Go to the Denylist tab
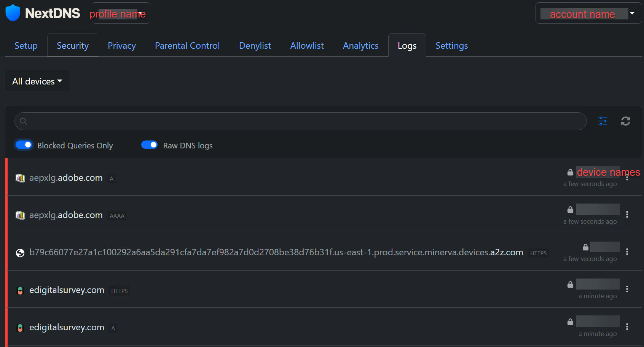 255,46
